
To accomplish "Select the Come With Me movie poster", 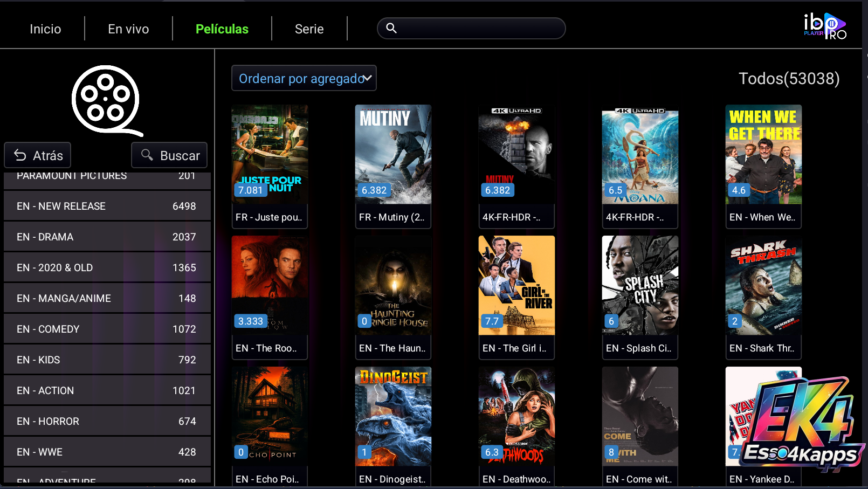I will pos(640,416).
